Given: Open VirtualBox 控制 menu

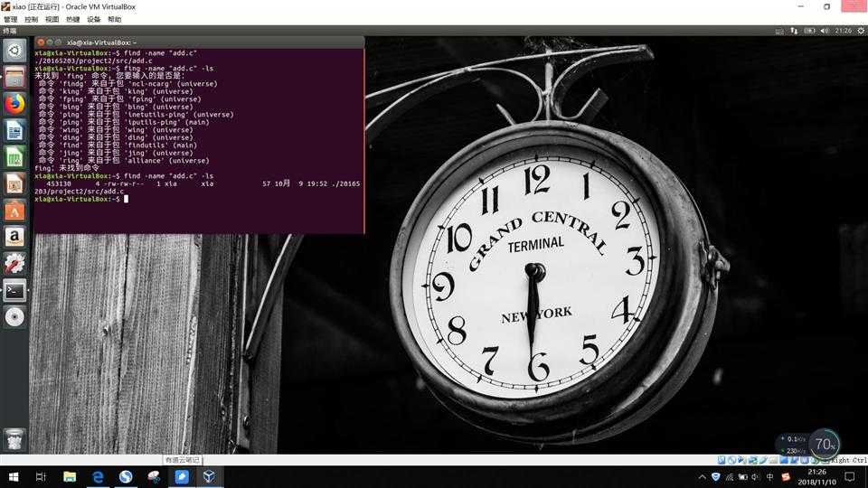Looking at the screenshot, I should click(31, 19).
